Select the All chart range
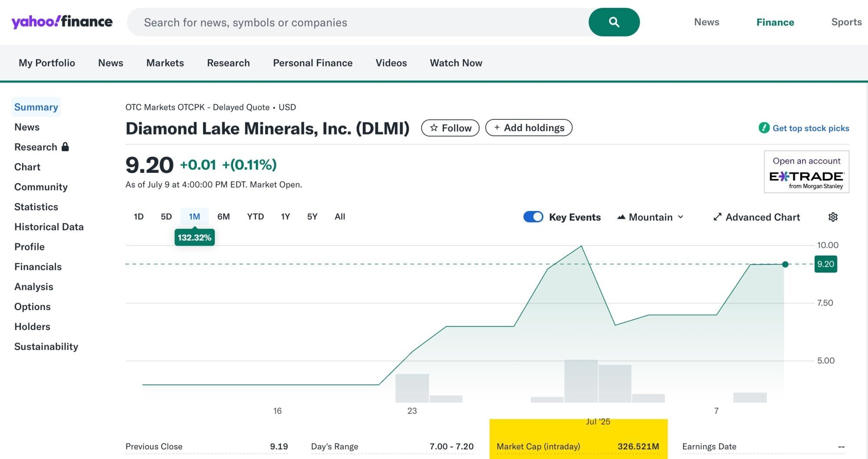 340,216
